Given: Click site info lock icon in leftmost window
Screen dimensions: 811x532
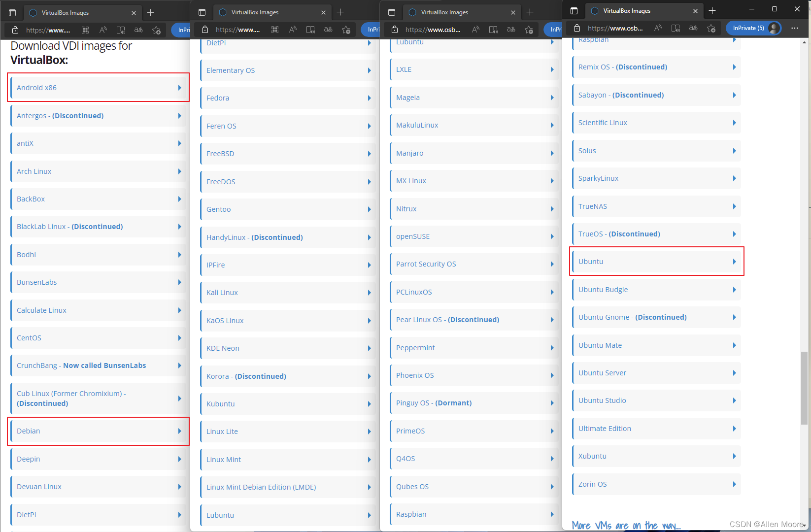Looking at the screenshot, I should [15, 30].
